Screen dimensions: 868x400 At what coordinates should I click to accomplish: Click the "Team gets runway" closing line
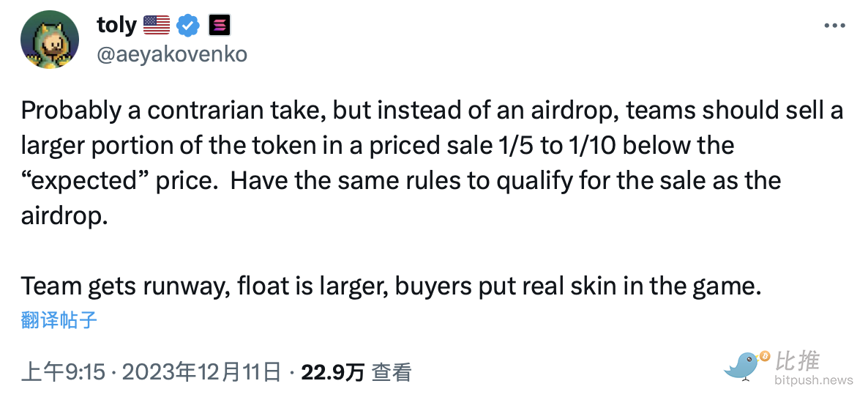[392, 286]
